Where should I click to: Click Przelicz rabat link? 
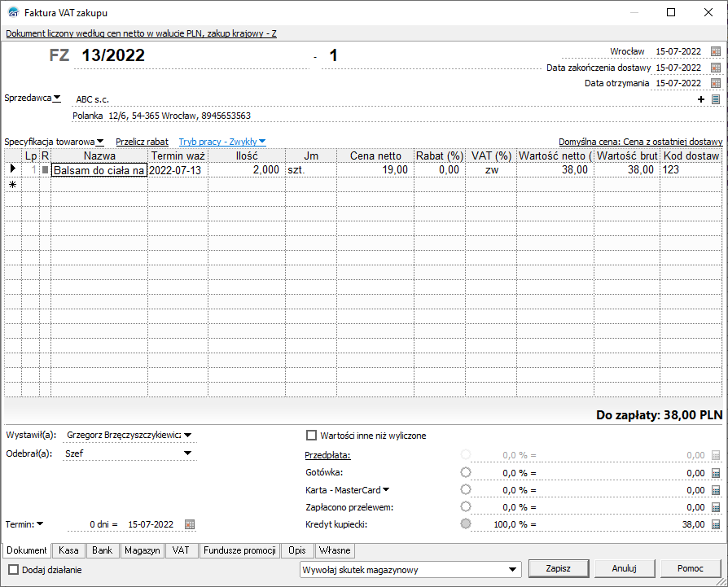pyautogui.click(x=142, y=141)
